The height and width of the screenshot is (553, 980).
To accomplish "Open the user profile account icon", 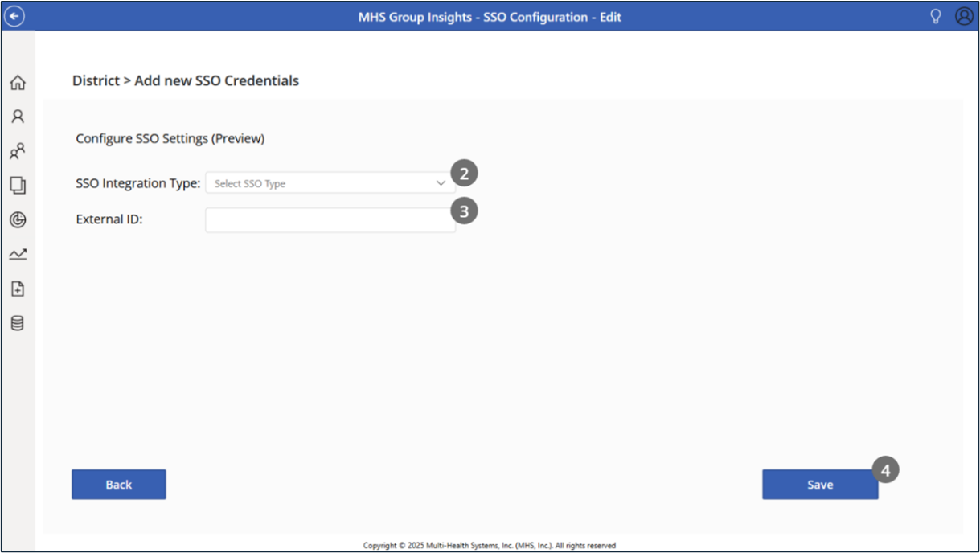I will [963, 17].
